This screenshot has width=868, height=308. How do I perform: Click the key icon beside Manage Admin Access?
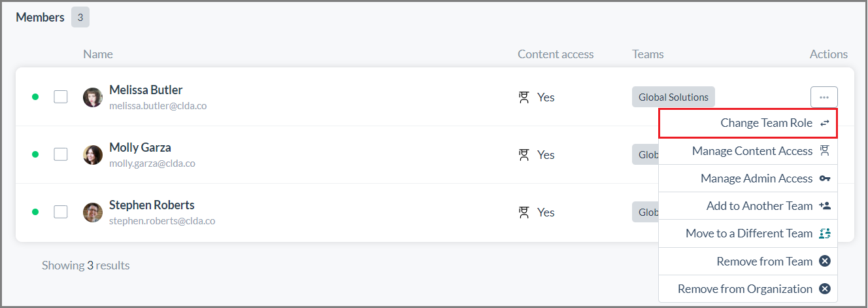pos(825,179)
